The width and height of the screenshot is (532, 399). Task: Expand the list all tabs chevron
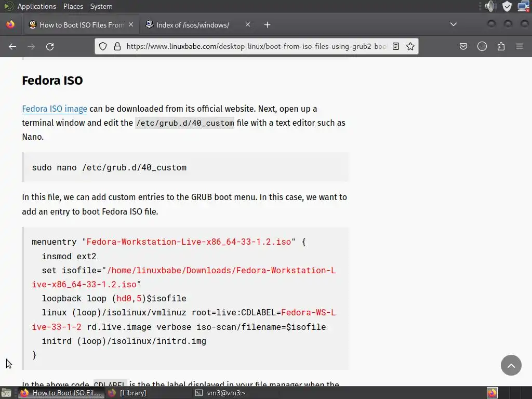[x=453, y=24]
